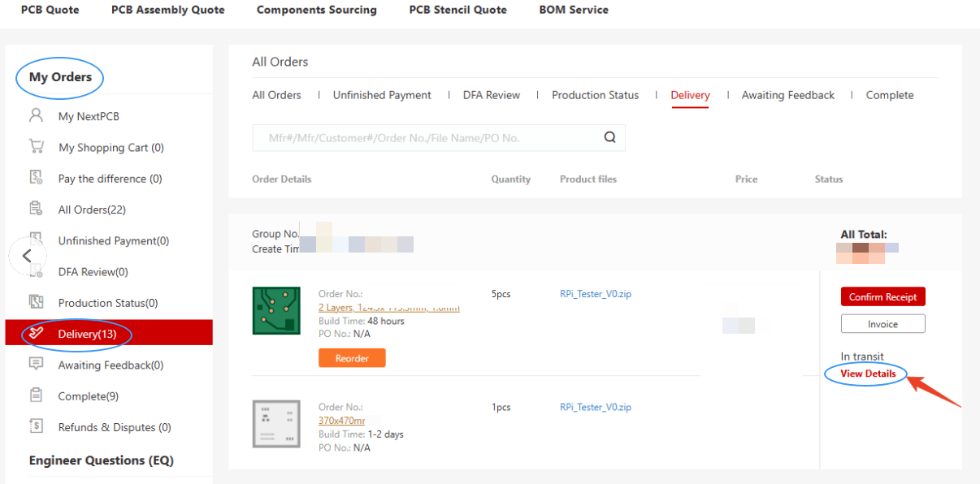Click the orange Reorder button
The height and width of the screenshot is (484, 980).
[352, 358]
